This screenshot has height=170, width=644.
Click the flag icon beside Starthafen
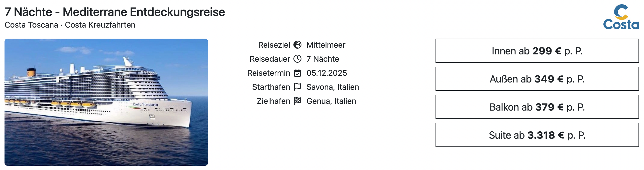(297, 87)
